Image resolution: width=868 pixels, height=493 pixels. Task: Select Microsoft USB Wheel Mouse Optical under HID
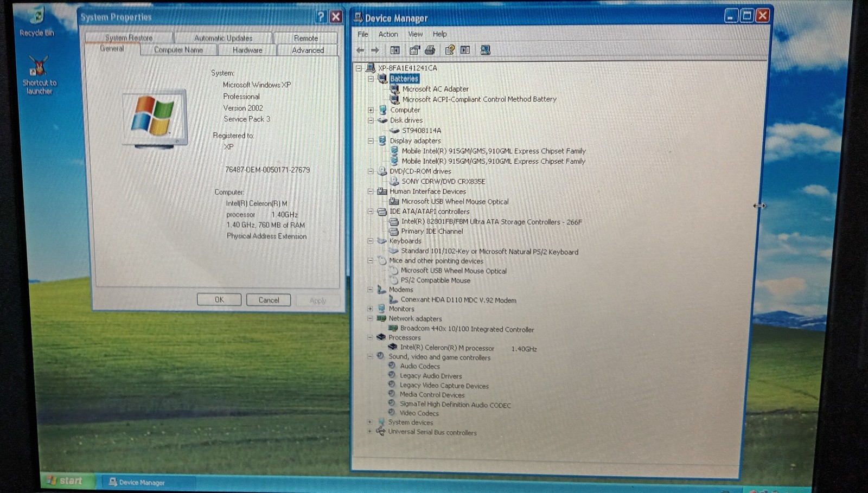click(455, 201)
